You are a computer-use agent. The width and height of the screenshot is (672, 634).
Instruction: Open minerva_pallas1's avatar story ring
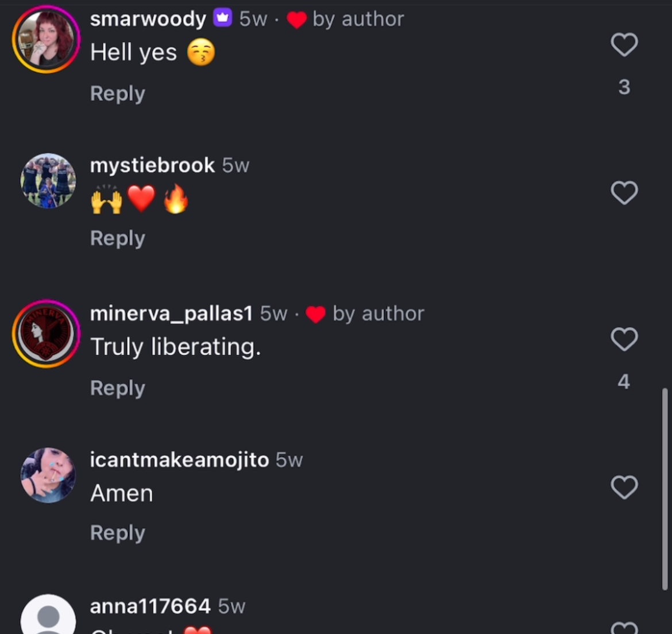(47, 334)
